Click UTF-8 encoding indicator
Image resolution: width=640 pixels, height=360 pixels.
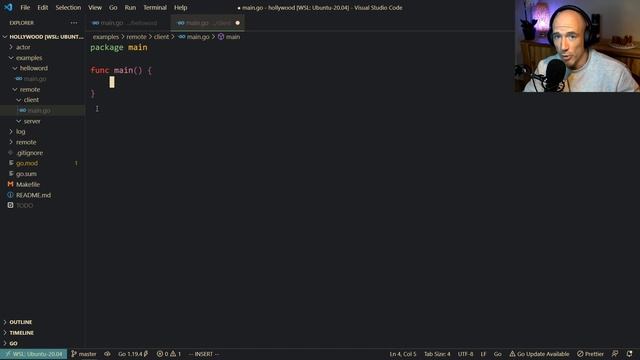[x=465, y=354]
